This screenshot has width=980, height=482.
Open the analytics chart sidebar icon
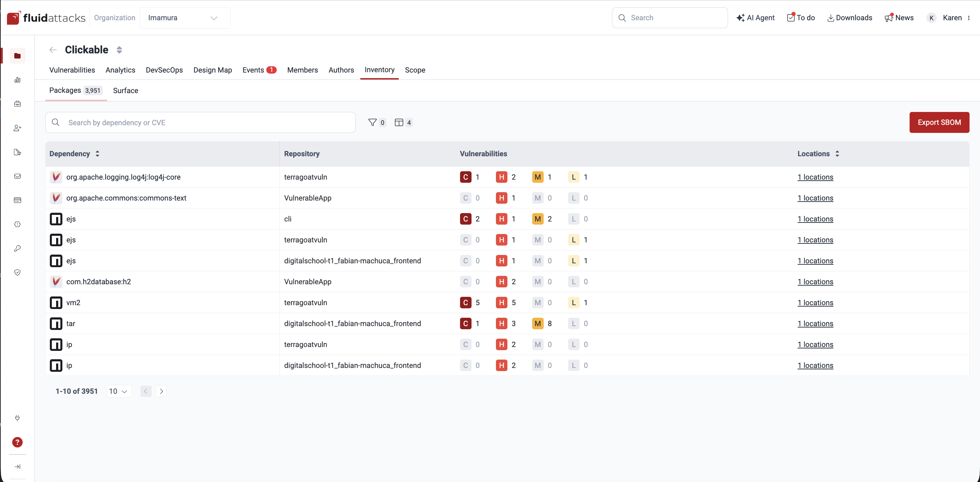click(x=17, y=80)
